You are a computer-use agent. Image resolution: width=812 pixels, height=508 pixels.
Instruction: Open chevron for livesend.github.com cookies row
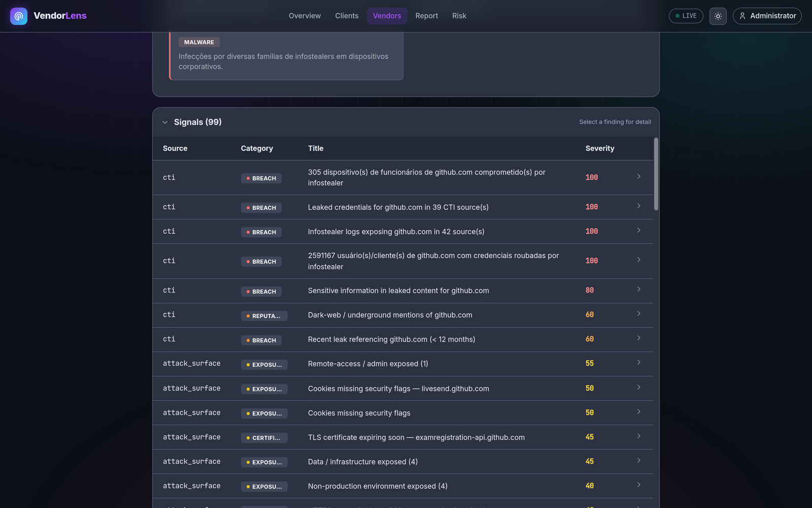[639, 387]
